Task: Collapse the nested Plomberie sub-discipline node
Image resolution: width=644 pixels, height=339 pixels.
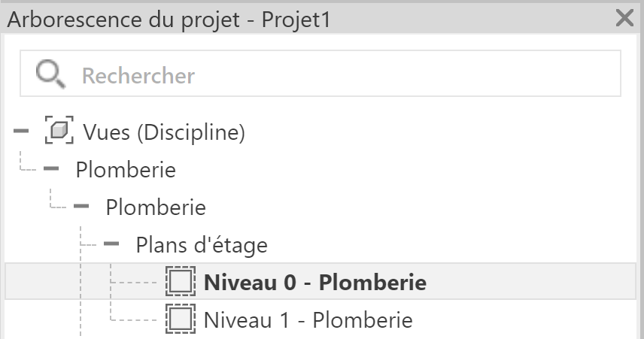Action: (x=81, y=206)
